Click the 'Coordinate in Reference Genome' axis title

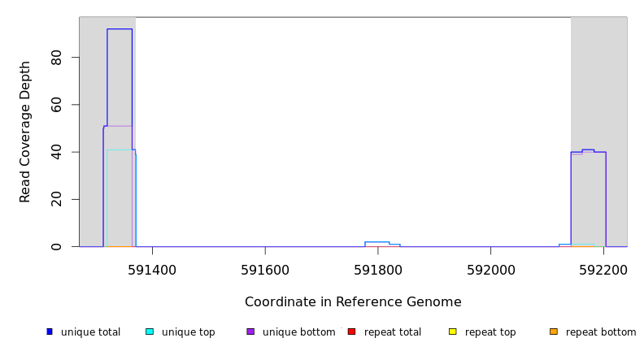(x=353, y=302)
